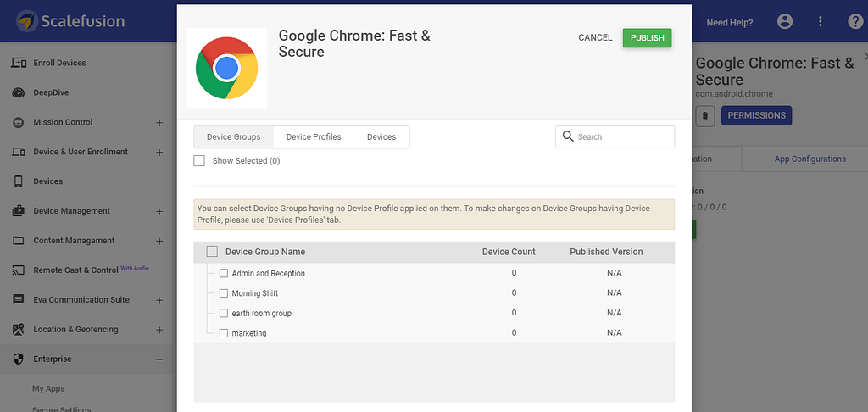This screenshot has height=412, width=868.
Task: Click the Google Chrome app logo
Action: [x=226, y=68]
